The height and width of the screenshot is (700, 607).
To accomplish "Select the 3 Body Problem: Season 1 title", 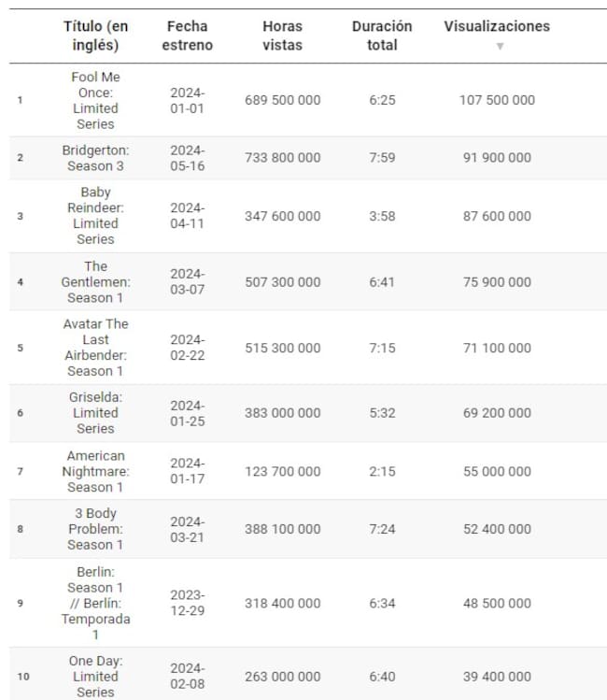I will click(x=95, y=529).
